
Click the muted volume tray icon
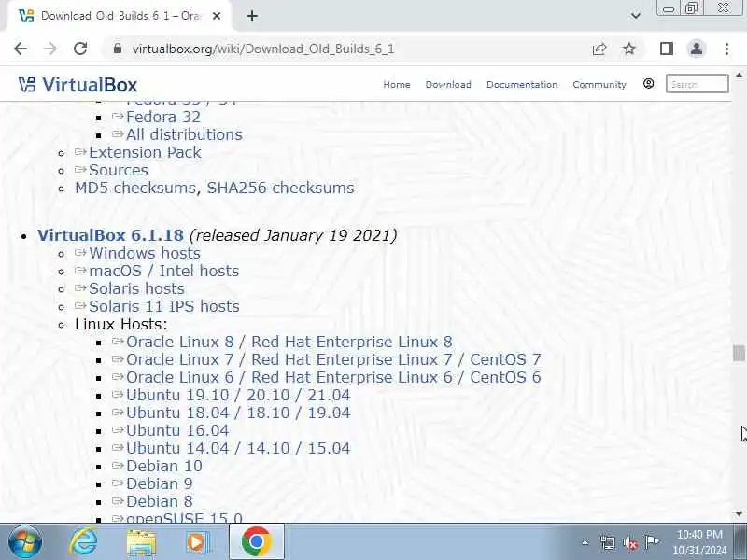point(629,542)
